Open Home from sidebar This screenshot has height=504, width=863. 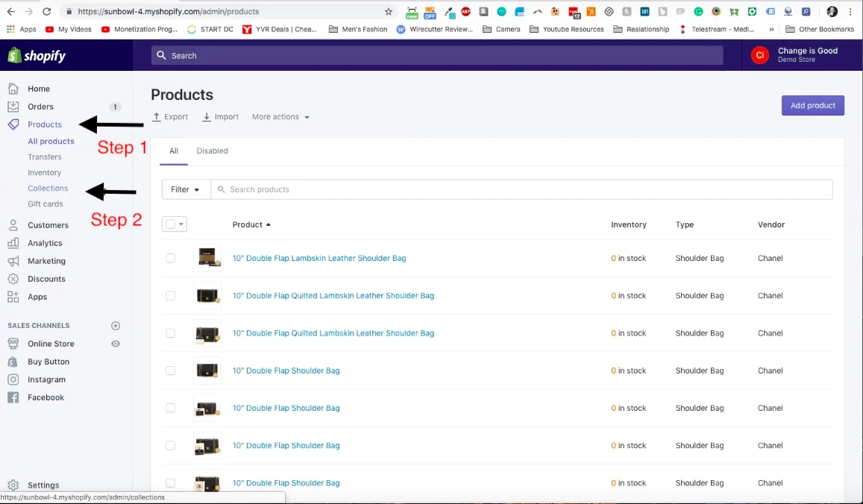[x=39, y=89]
